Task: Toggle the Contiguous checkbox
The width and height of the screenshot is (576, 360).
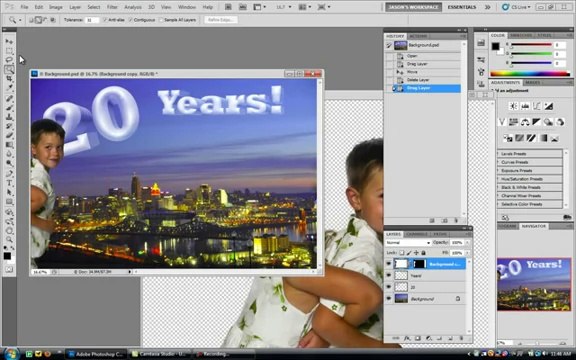Action: point(130,20)
